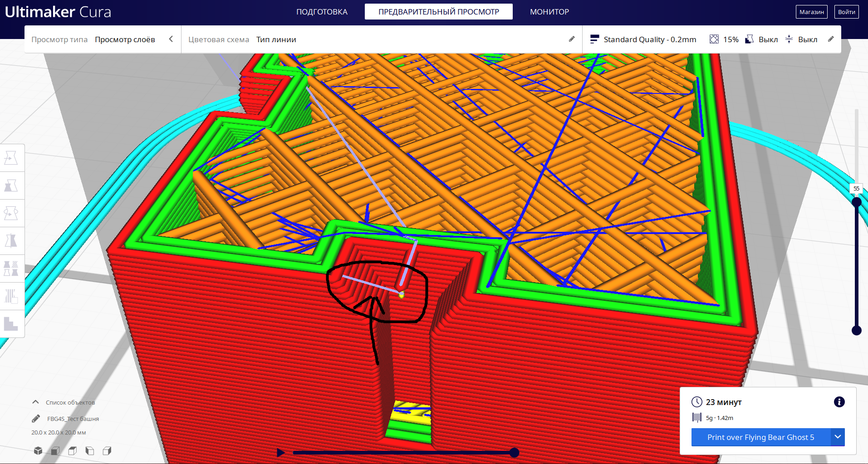Open the Per Model Settings tool
The image size is (868, 464).
(11, 268)
